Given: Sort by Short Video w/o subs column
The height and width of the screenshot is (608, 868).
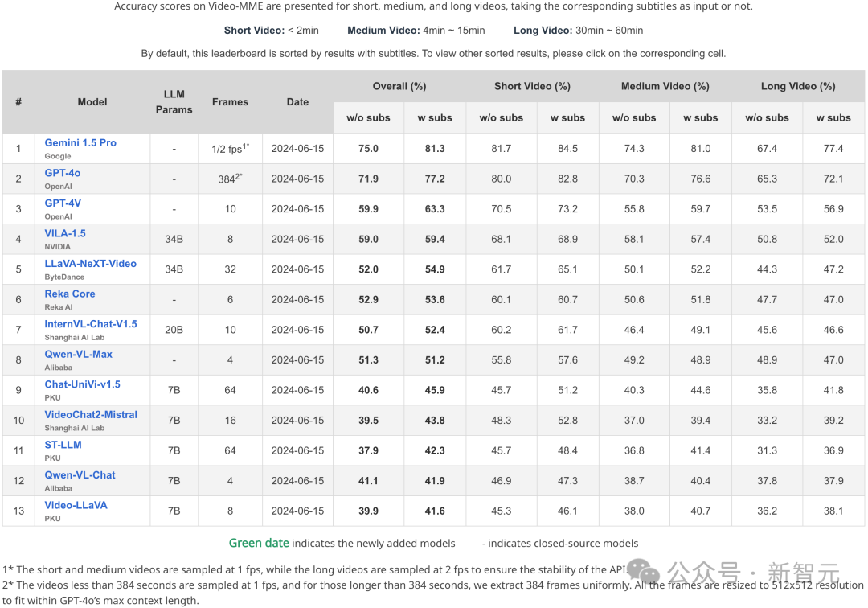Looking at the screenshot, I should (x=501, y=118).
